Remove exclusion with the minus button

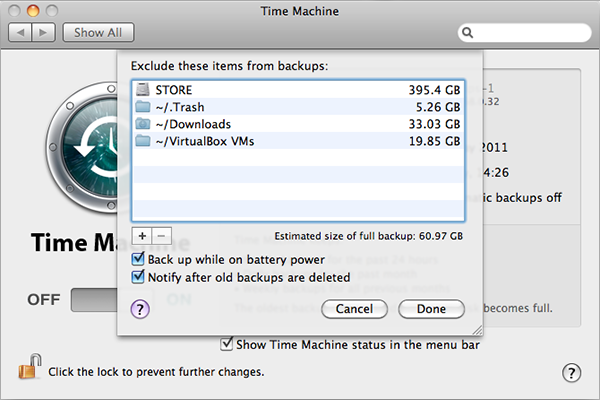161,236
